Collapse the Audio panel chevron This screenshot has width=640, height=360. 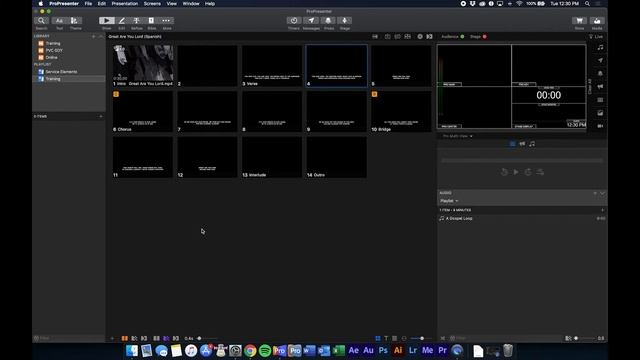point(602,193)
